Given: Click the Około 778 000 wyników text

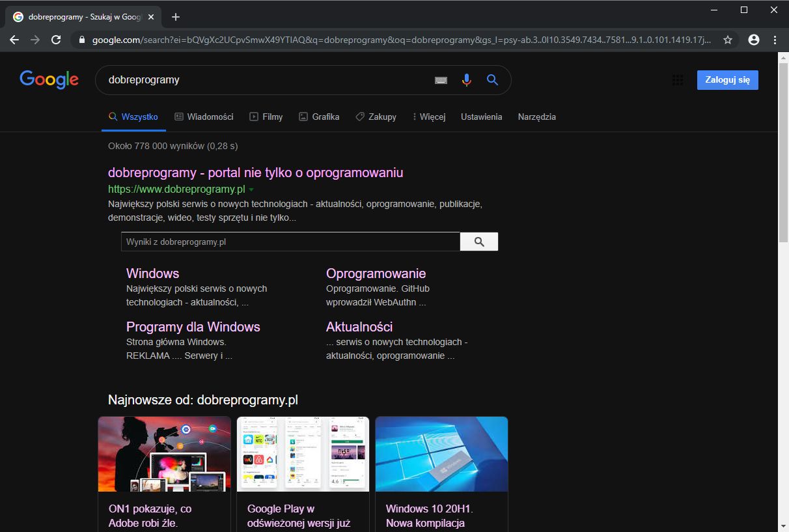Looking at the screenshot, I should [173, 146].
